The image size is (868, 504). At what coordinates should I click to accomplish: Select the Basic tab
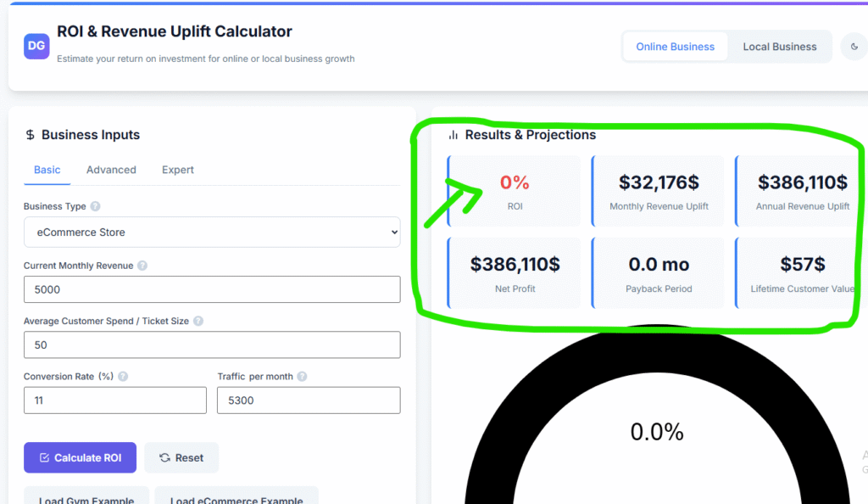tap(47, 170)
